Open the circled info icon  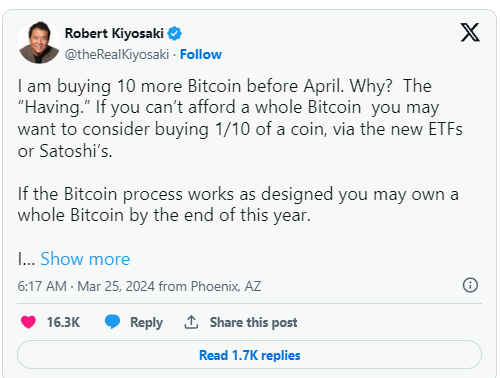[470, 285]
